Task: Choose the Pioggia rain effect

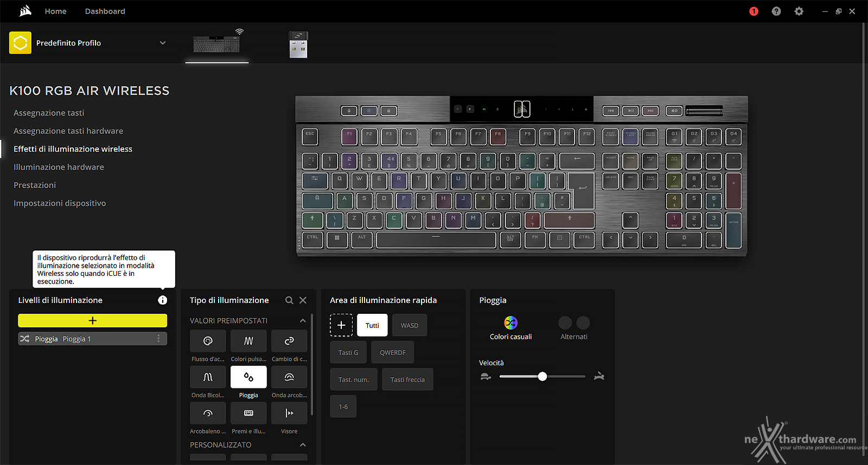Action: 248,377
